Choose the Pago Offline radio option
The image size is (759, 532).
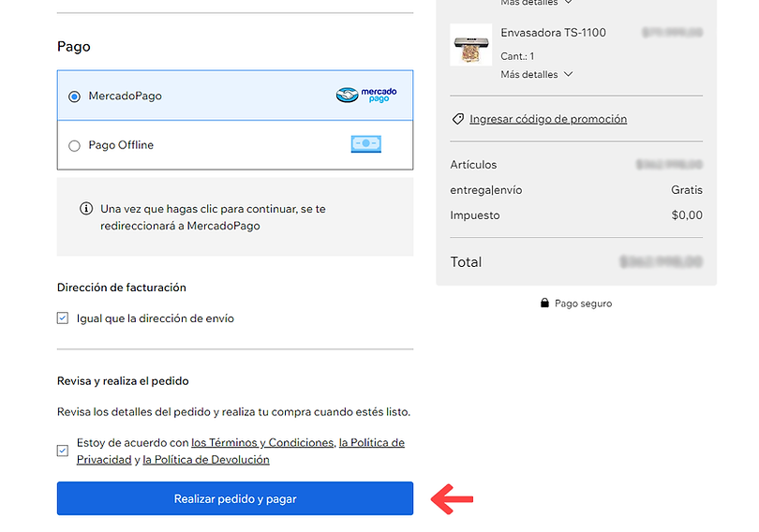[x=74, y=145]
